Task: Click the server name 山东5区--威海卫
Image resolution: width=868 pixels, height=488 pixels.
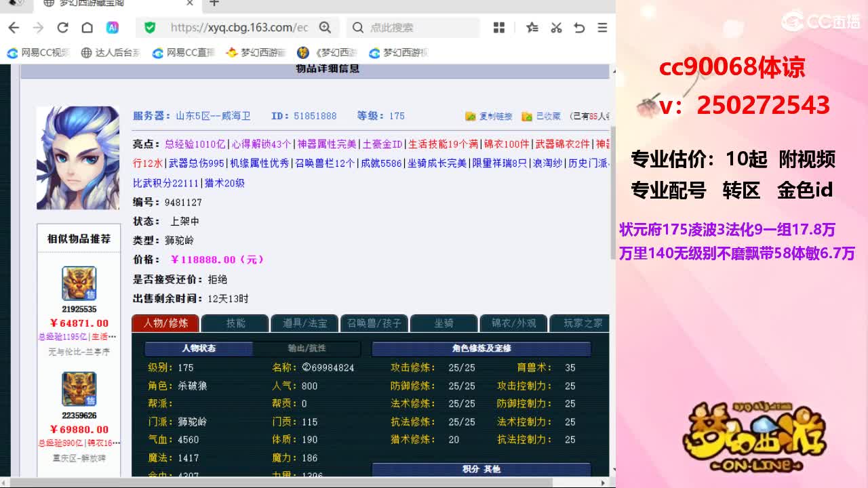Action: [x=213, y=117]
